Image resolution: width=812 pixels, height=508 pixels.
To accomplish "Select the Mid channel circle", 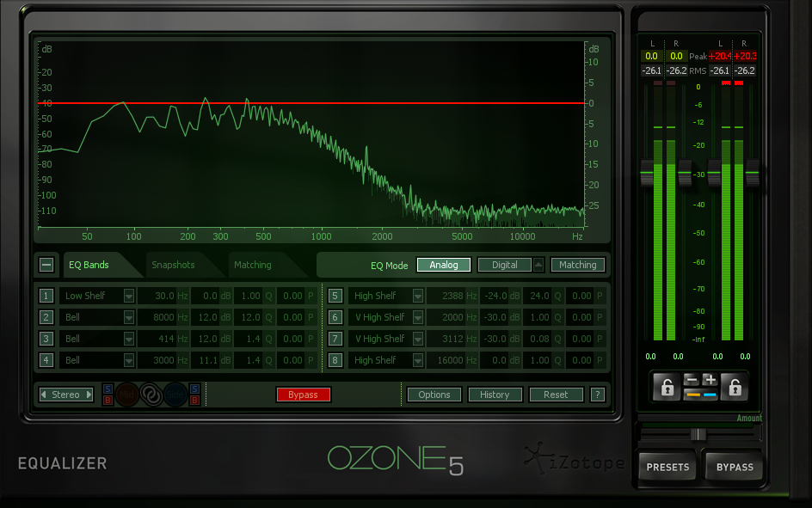I will (x=127, y=395).
